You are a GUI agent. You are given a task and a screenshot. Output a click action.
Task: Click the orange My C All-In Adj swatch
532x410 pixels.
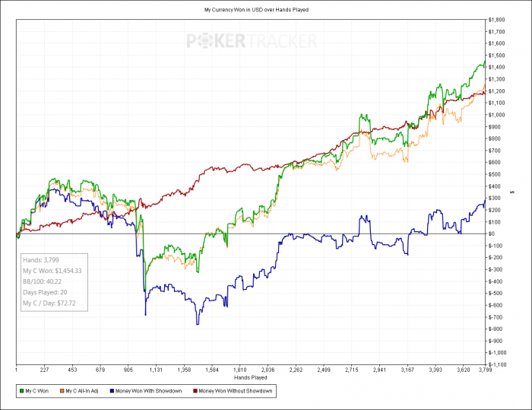click(x=62, y=391)
